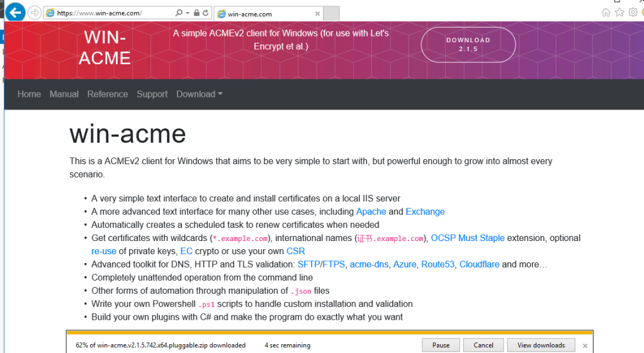This screenshot has width=644, height=353.
Task: Click the header tagline 'A simple ACMEv2 client'
Action: click(x=281, y=40)
